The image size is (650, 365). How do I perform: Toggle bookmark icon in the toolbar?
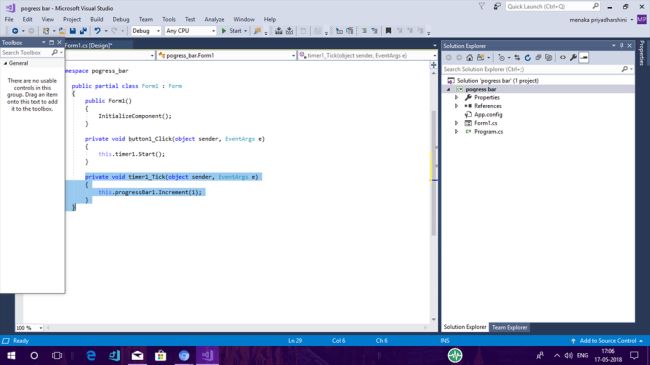pos(388,31)
